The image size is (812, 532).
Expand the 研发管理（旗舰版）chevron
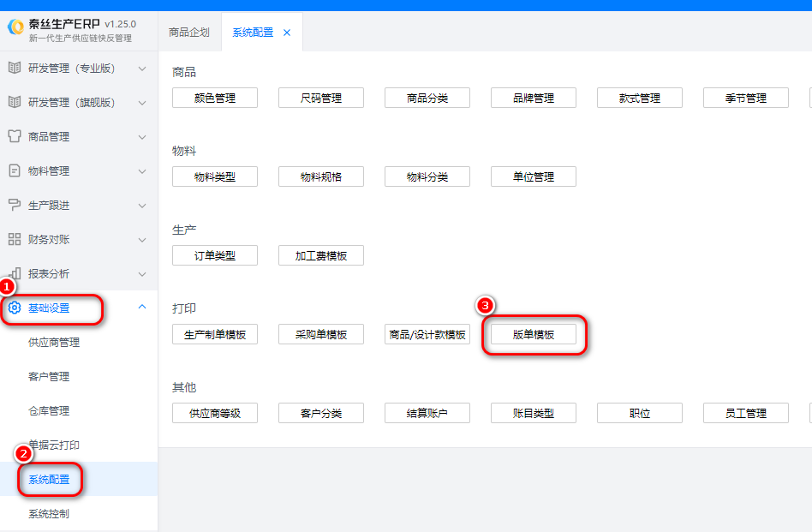click(x=142, y=102)
